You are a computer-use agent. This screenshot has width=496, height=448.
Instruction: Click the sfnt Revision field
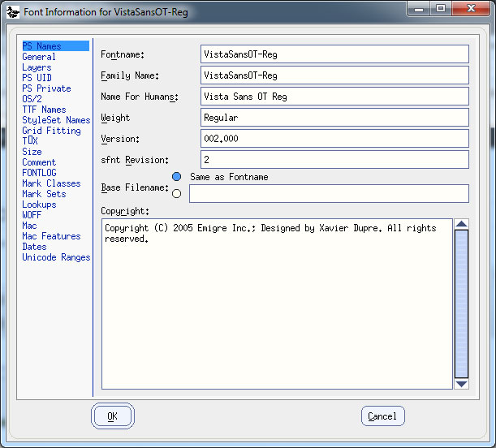pyautogui.click(x=334, y=159)
